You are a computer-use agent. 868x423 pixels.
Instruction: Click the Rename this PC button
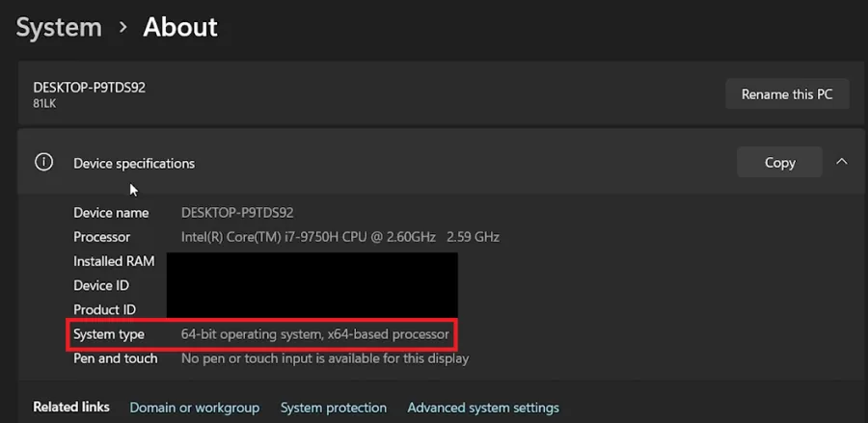787,94
